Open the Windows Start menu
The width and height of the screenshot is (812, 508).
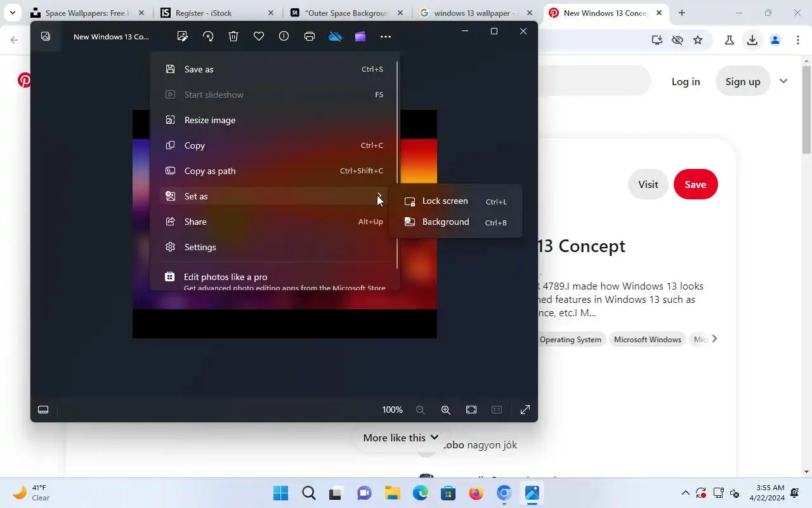pyautogui.click(x=280, y=493)
